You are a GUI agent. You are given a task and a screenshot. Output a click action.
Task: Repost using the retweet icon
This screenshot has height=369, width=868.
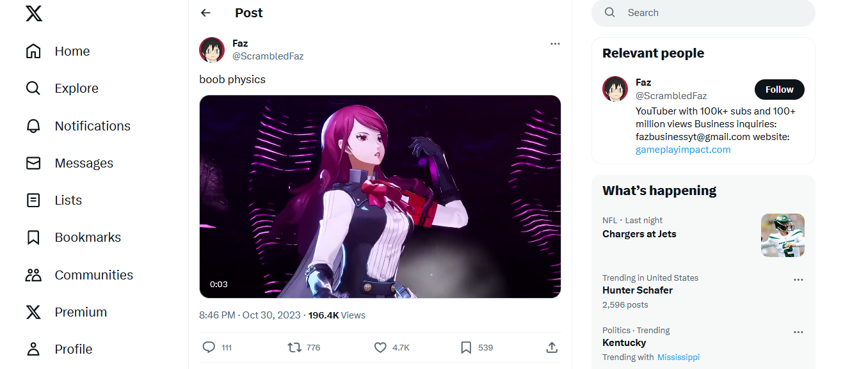tap(294, 347)
